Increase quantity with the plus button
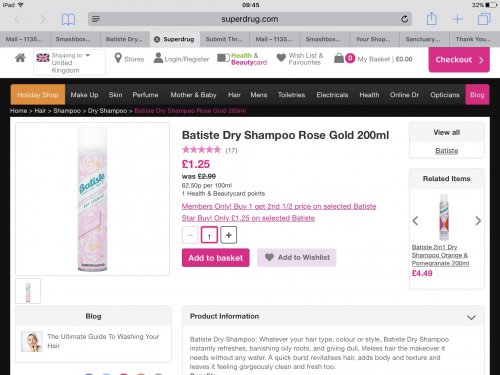This screenshot has height=375, width=500. (229, 235)
